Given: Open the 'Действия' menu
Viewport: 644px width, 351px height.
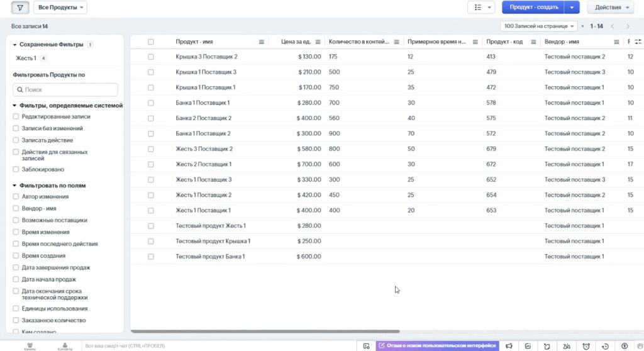Looking at the screenshot, I should pos(610,8).
